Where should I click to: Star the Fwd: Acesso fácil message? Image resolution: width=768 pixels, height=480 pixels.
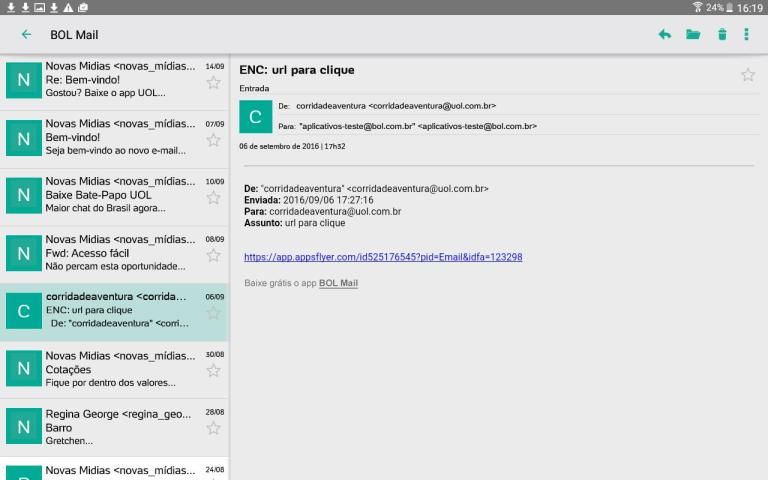(214, 256)
